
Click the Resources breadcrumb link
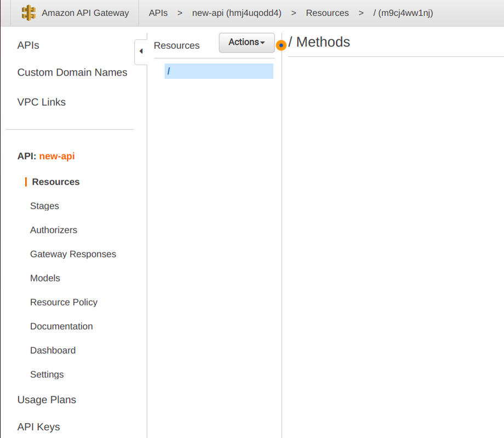click(327, 13)
